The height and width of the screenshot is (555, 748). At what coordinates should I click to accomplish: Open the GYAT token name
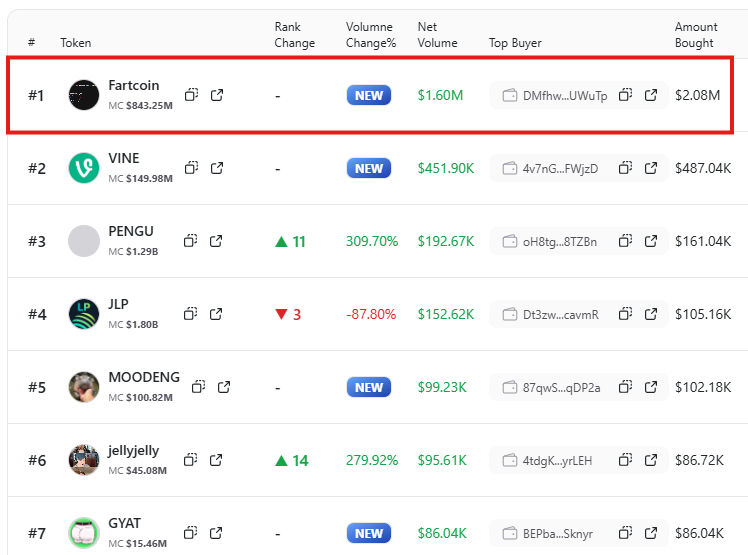click(125, 523)
